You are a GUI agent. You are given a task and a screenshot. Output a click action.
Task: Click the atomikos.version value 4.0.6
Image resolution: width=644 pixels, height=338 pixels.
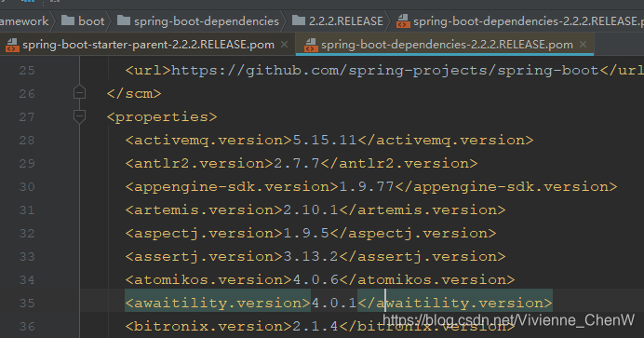click(315, 280)
